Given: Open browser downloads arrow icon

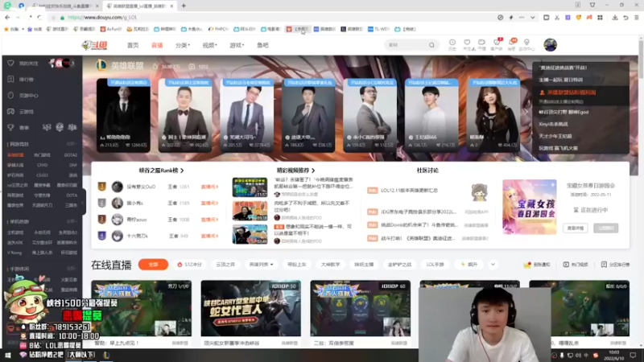Looking at the screenshot, I should pyautogui.click(x=615, y=18).
